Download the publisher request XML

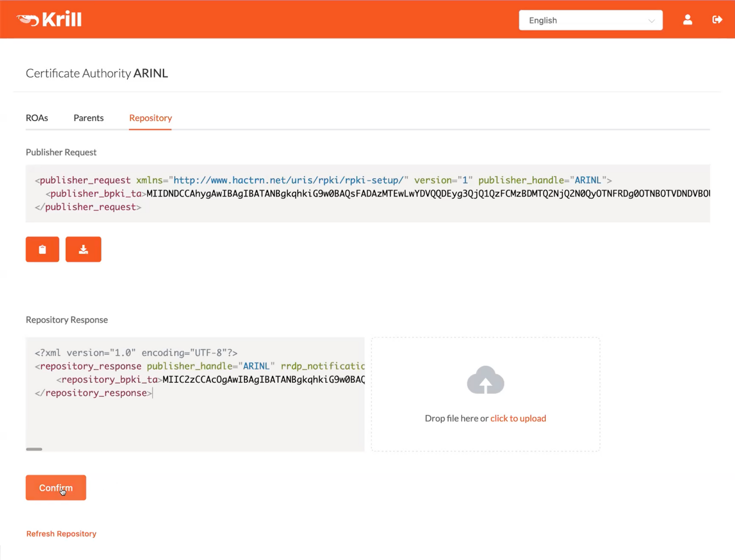click(83, 249)
